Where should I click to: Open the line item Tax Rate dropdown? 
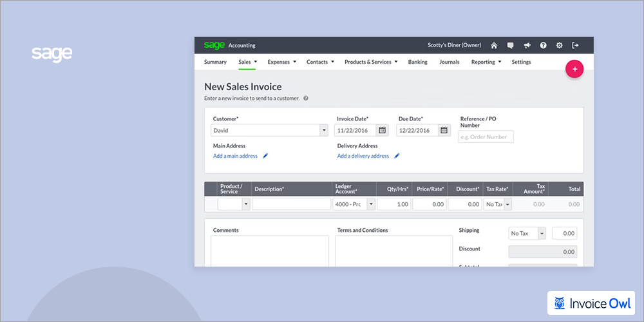(x=507, y=204)
